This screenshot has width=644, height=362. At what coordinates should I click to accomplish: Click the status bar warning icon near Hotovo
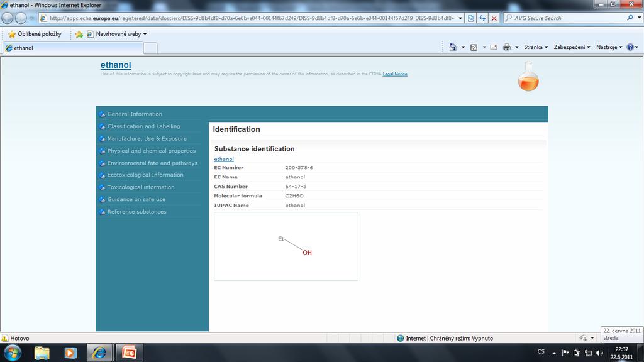coord(5,338)
